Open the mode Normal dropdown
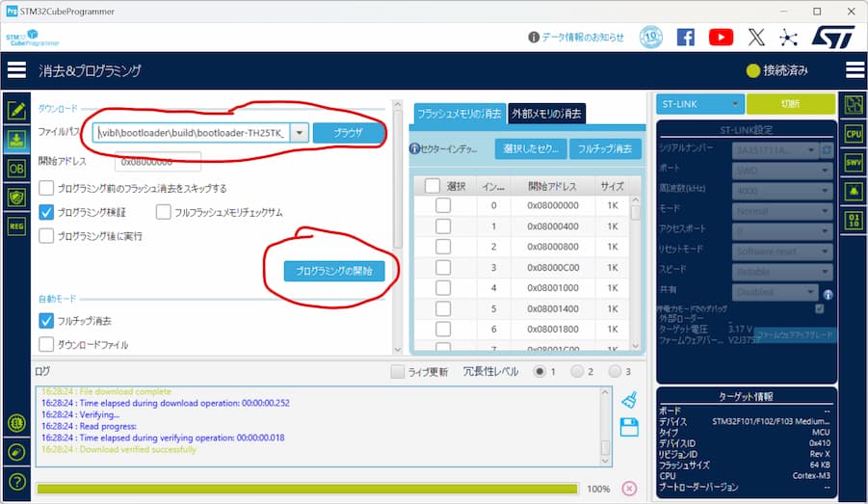Screen dimensions: 868x504 pos(782,211)
